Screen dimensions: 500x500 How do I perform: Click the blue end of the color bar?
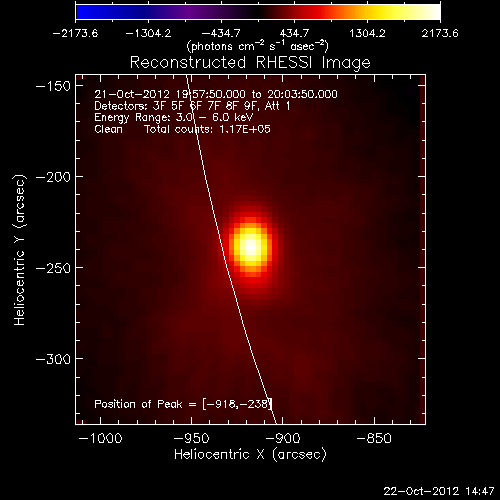click(x=83, y=12)
